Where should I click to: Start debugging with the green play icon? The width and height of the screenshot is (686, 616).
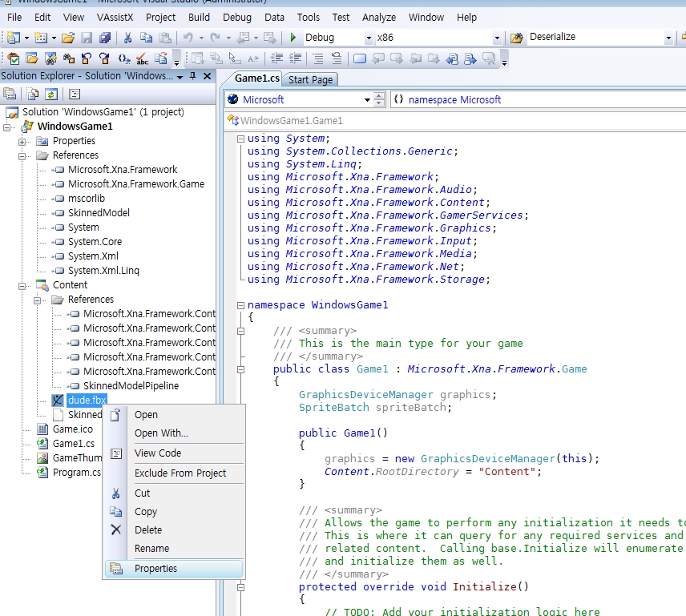(293, 38)
